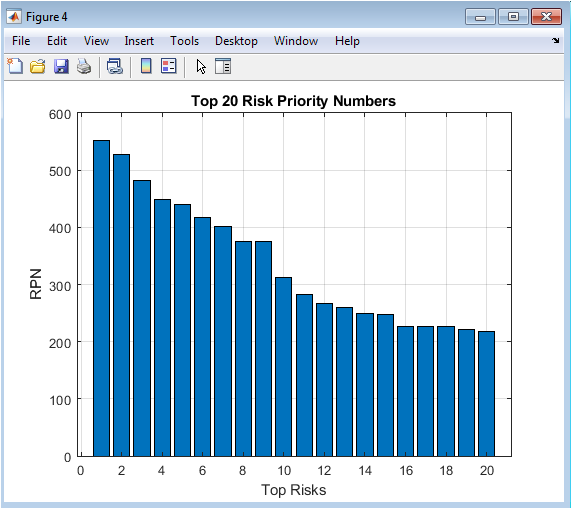Image resolution: width=572 pixels, height=509 pixels.
Task: Open a file using the folder icon
Action: (38, 66)
